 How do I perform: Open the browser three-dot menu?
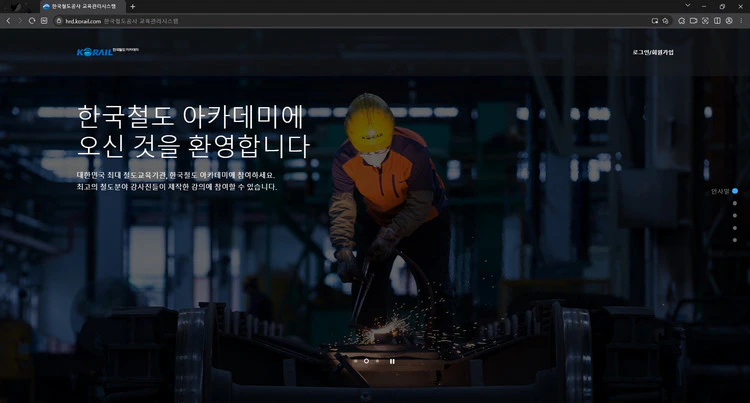[741, 21]
